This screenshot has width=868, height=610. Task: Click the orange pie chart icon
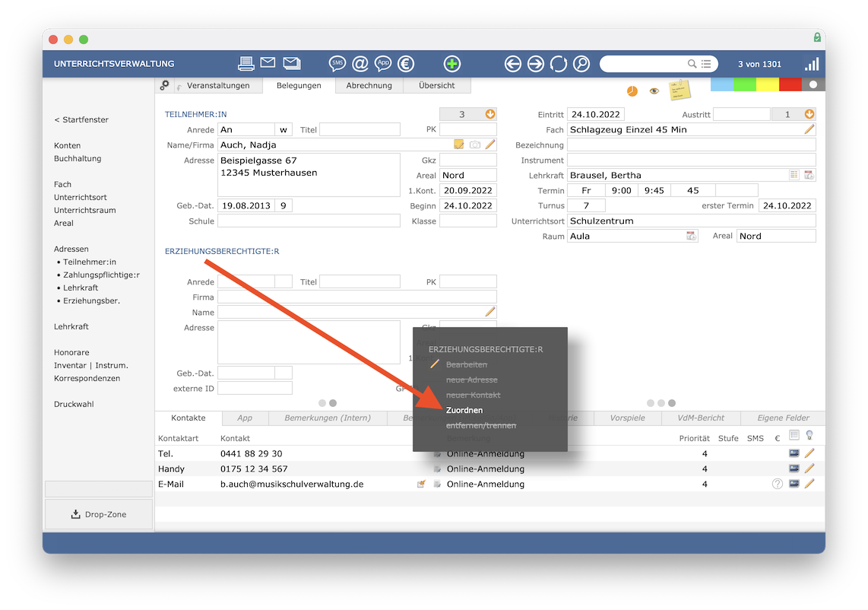(x=632, y=91)
